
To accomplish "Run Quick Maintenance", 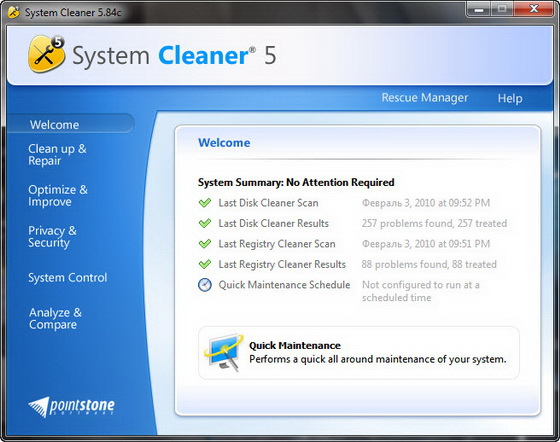I will pos(359,352).
